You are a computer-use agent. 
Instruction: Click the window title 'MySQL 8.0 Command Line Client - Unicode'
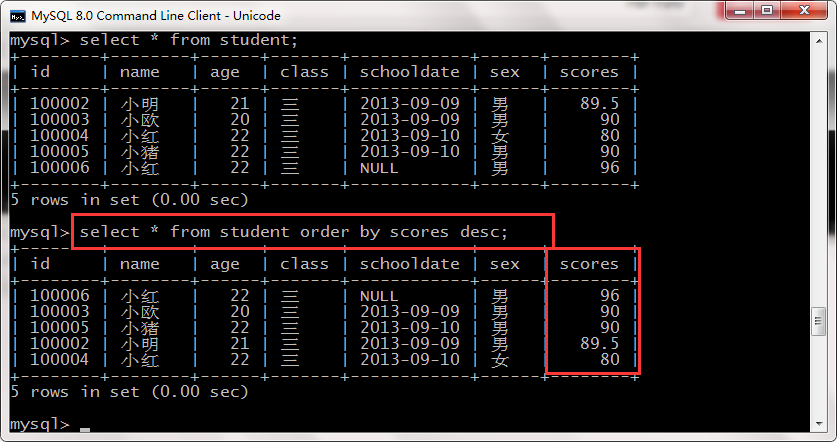[x=156, y=16]
